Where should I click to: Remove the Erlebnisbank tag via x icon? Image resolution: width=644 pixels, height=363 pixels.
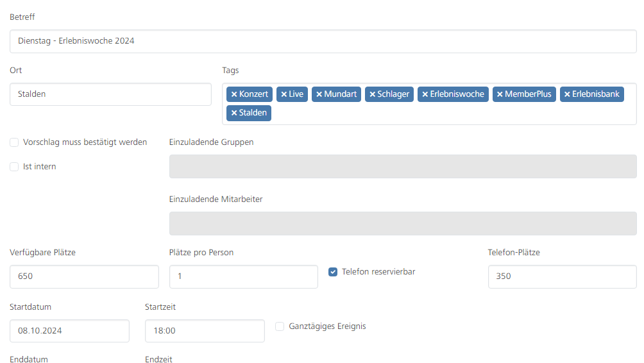567,94
